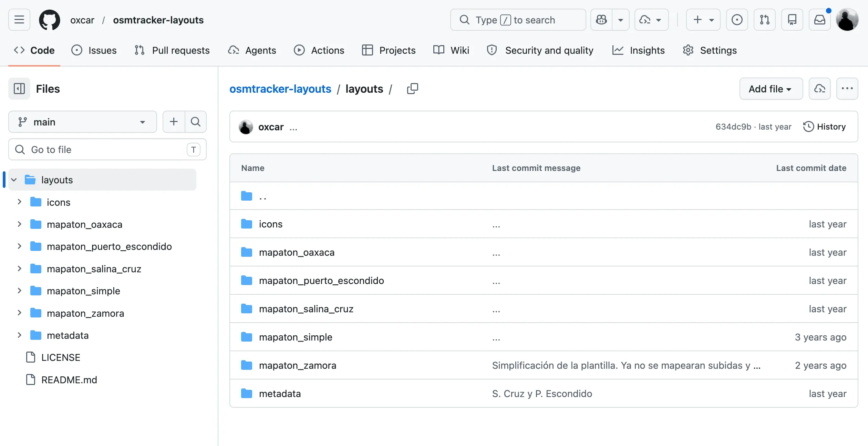Expand mapaton_simple in tree
The width and height of the screenshot is (868, 446).
tap(20, 291)
